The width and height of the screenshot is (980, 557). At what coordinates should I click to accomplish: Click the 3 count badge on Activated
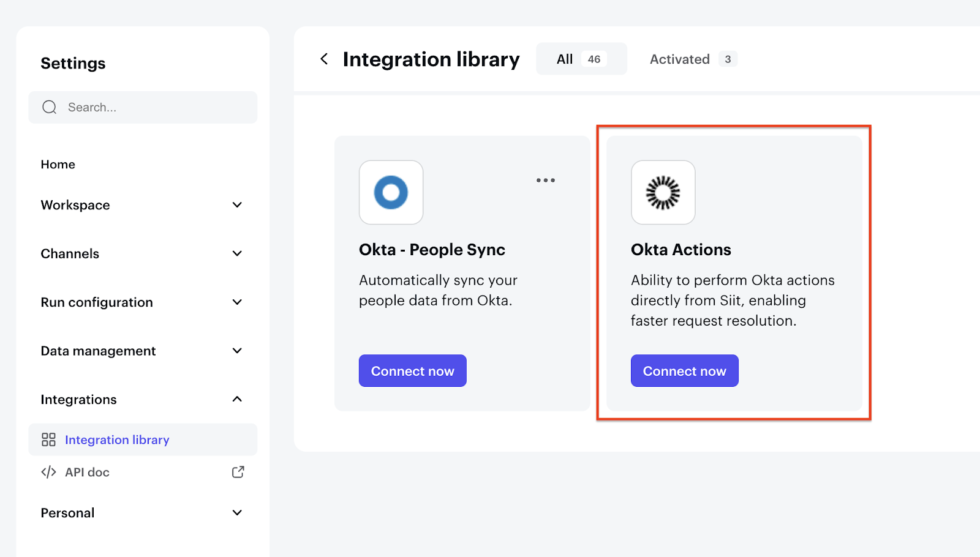click(x=728, y=59)
